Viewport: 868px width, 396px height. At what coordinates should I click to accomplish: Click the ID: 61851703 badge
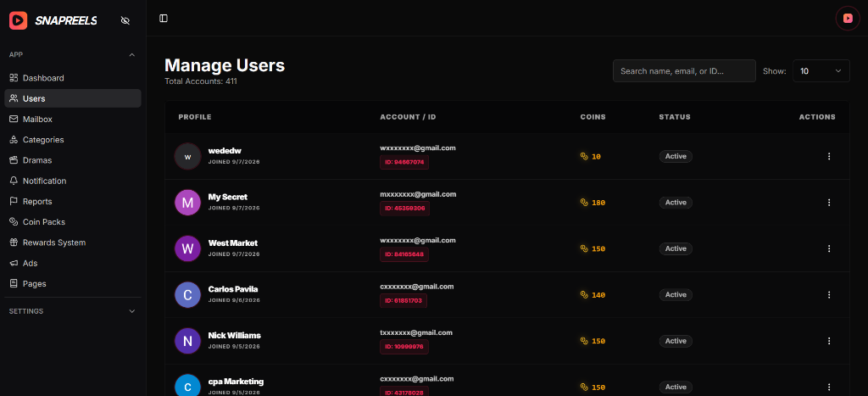point(403,301)
